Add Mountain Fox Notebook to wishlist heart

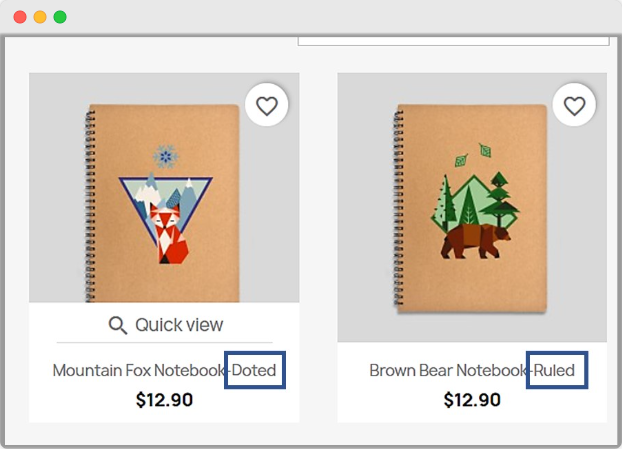267,106
